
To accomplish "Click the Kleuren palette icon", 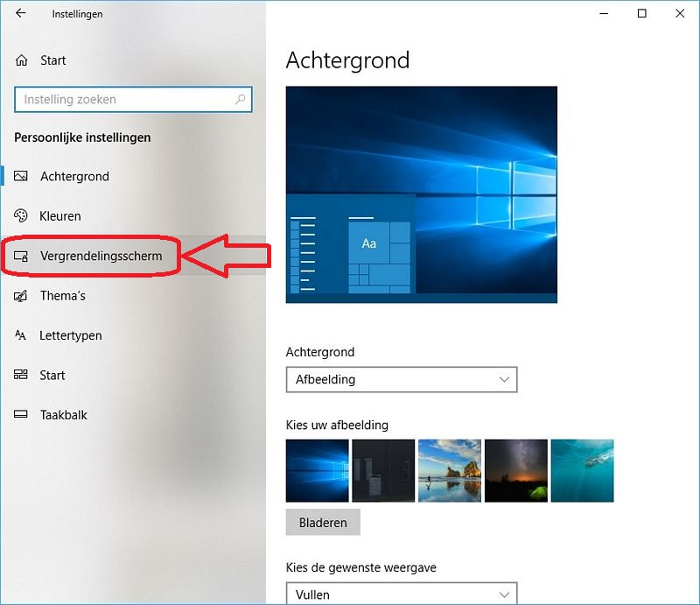I will coord(20,215).
